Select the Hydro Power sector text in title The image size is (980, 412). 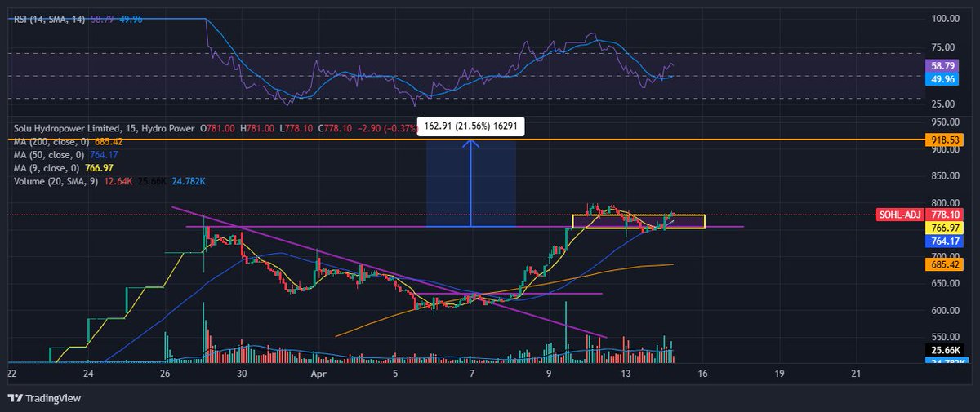pos(167,129)
